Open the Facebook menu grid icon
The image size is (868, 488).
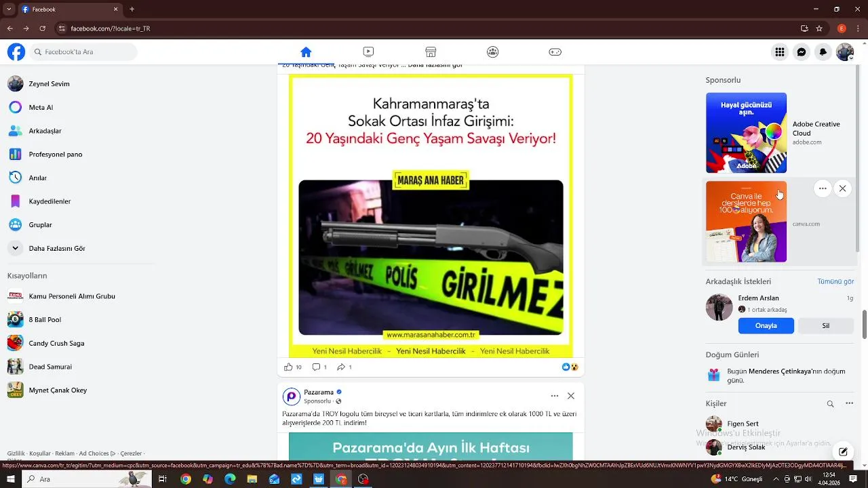[x=780, y=52]
